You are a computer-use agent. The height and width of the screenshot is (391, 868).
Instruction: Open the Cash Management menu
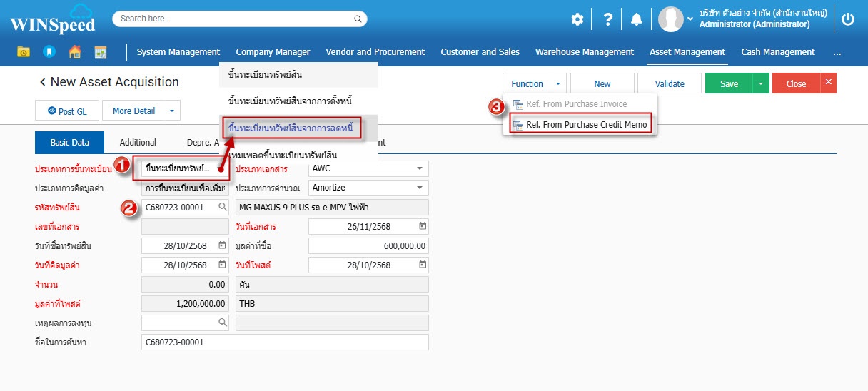pos(777,52)
